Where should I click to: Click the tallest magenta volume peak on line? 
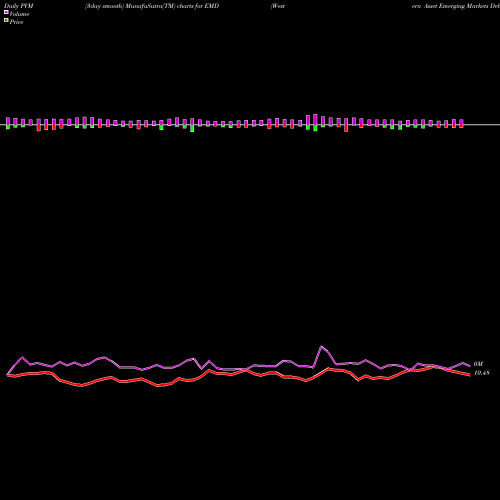pyautogui.click(x=321, y=347)
